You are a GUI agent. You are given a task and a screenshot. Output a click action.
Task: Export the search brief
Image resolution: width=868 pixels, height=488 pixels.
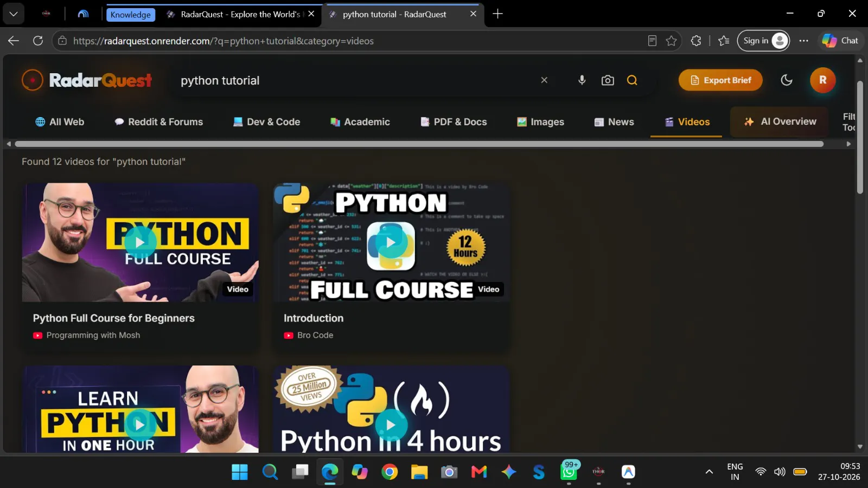[720, 80]
